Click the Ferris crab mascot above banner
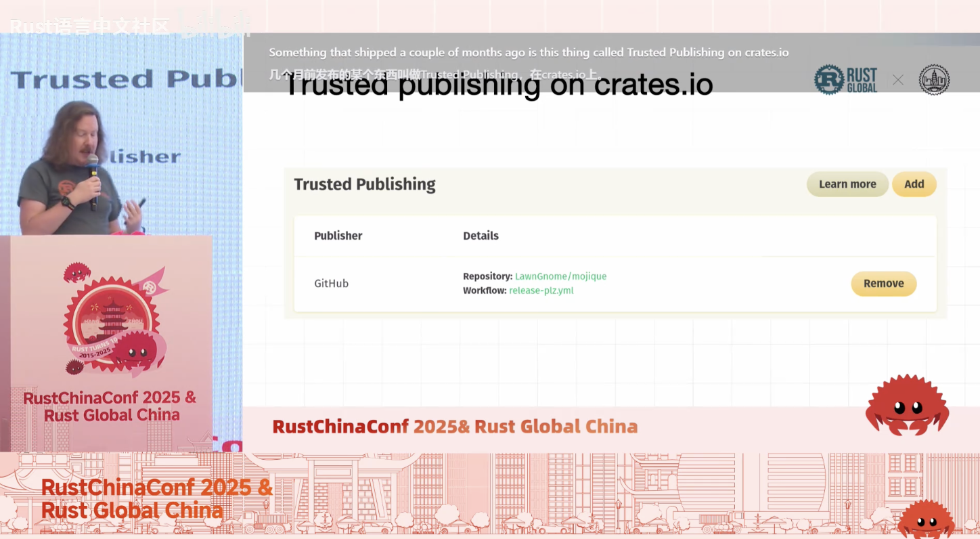 point(907,406)
